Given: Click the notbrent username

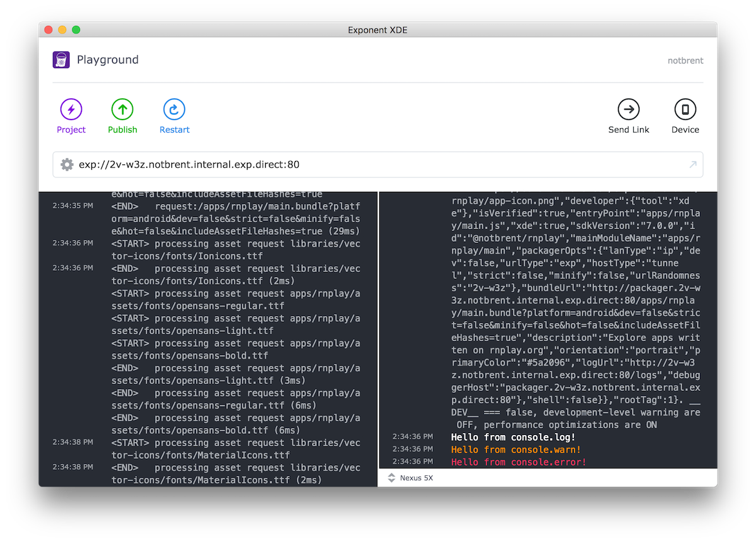Looking at the screenshot, I should click(685, 61).
